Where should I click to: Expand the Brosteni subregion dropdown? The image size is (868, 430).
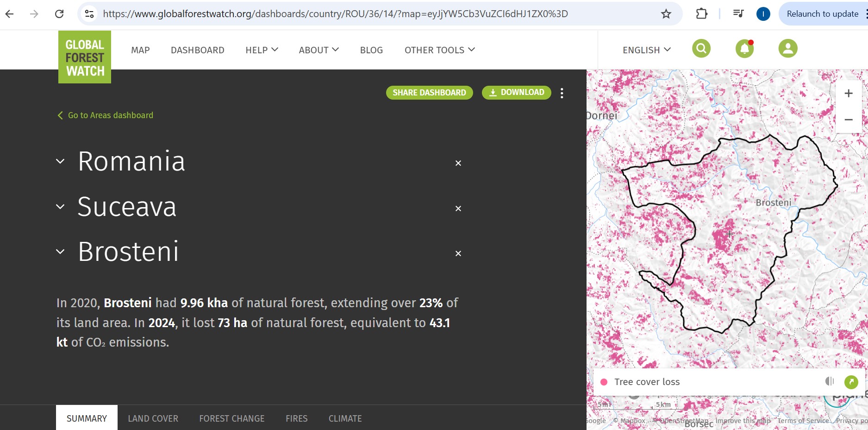coord(60,252)
